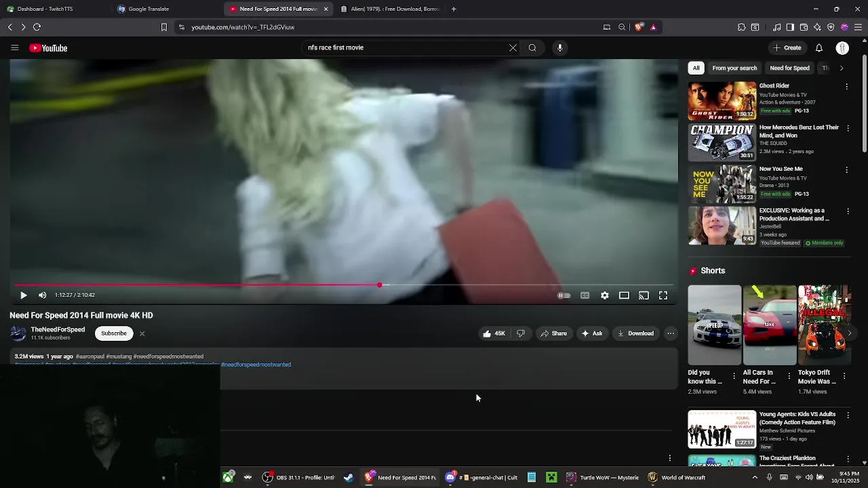
Task: Play the Need For Speed video
Action: (23, 295)
